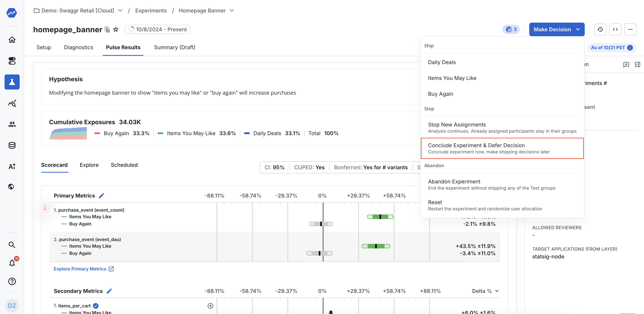644x314 pixels.
Task: Open the more options ellipsis menu
Action: coord(630,29)
